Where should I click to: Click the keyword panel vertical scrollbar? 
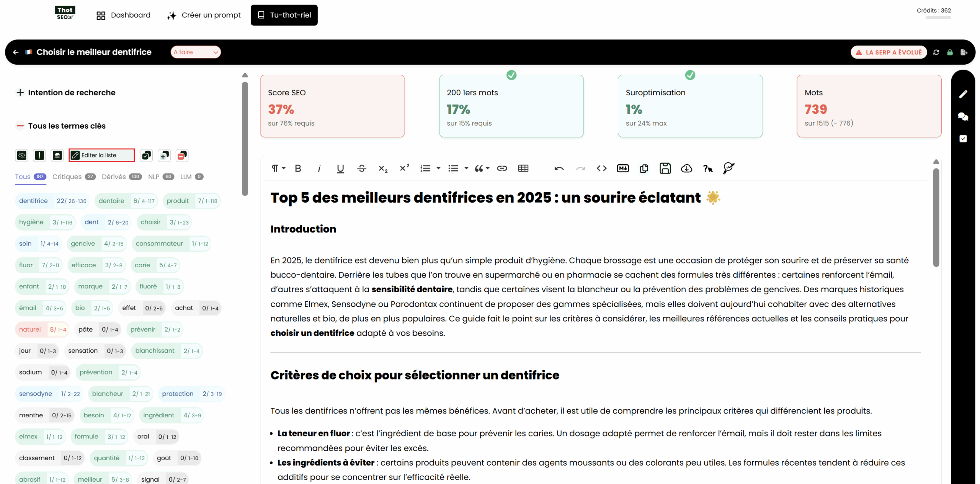245,138
